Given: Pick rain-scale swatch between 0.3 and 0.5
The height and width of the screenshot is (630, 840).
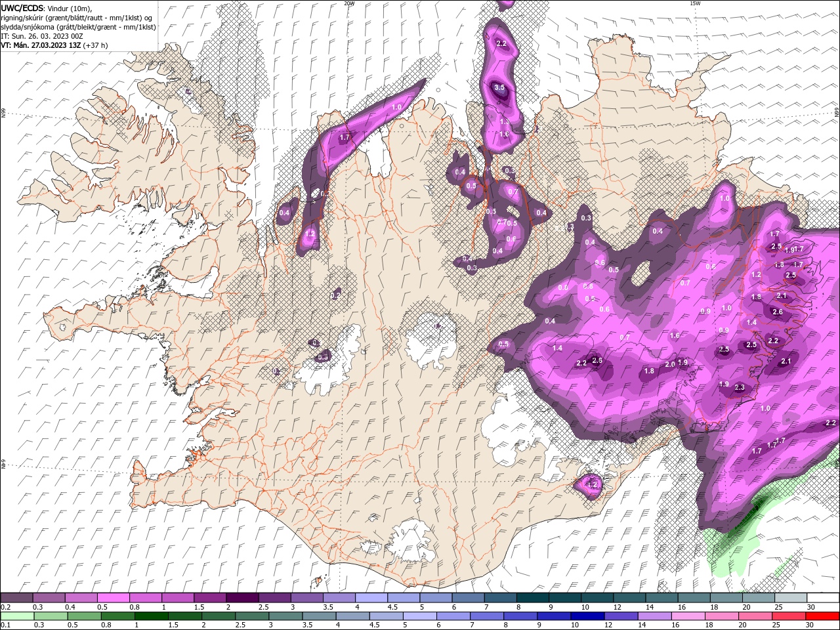Looking at the screenshot, I should [x=51, y=616].
